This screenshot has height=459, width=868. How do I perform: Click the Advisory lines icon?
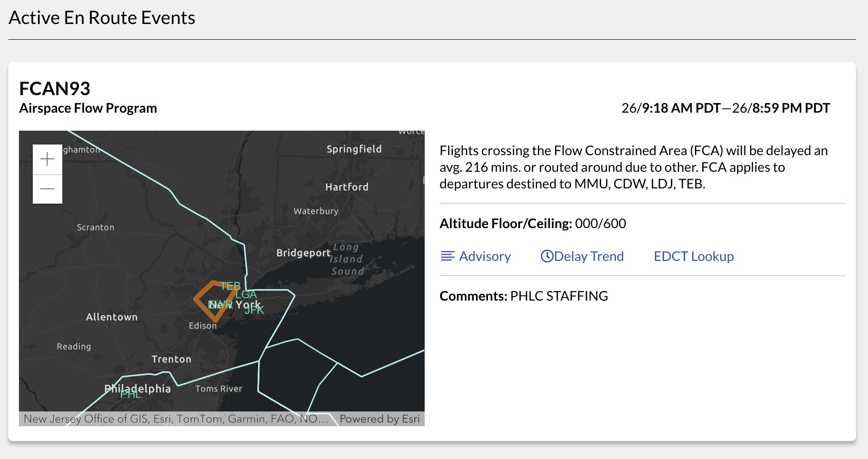coord(447,256)
